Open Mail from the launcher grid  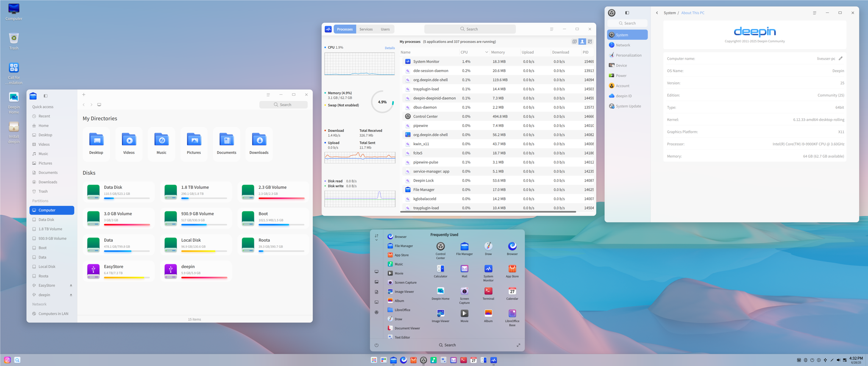click(465, 271)
